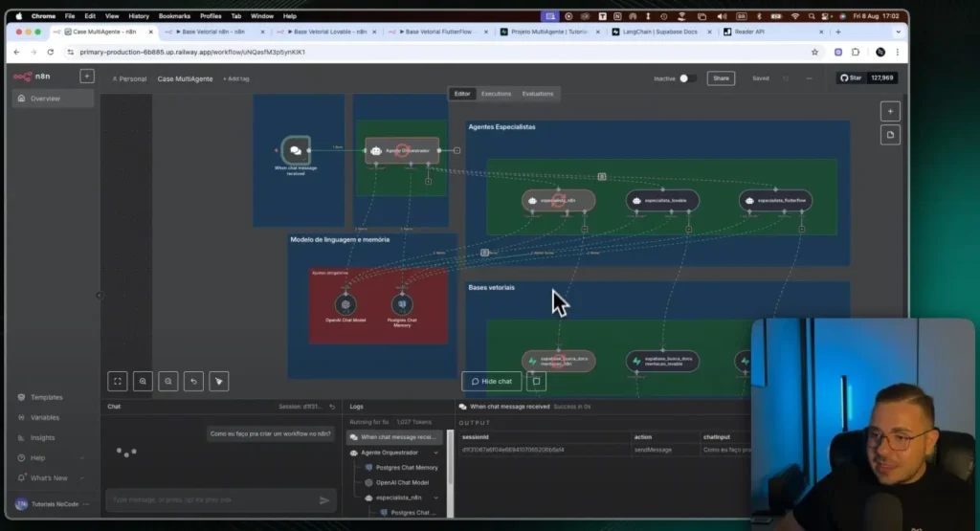Click the Add tag link

tap(236, 79)
